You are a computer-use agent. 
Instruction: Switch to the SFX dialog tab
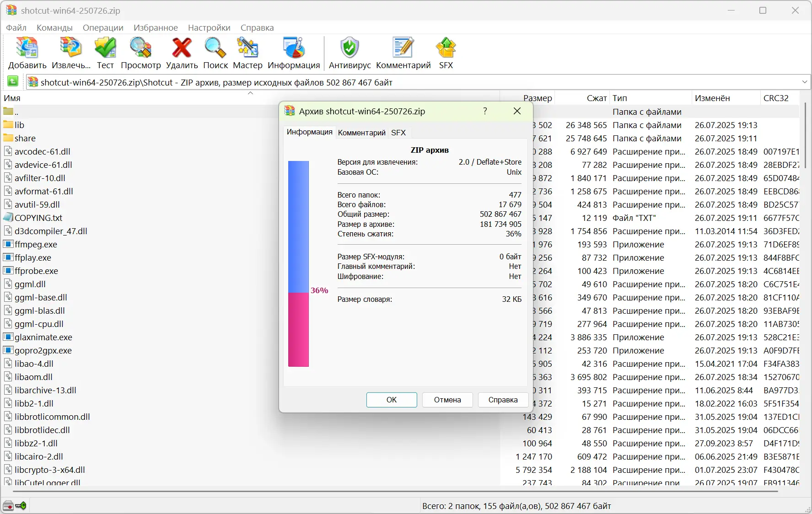coord(398,133)
